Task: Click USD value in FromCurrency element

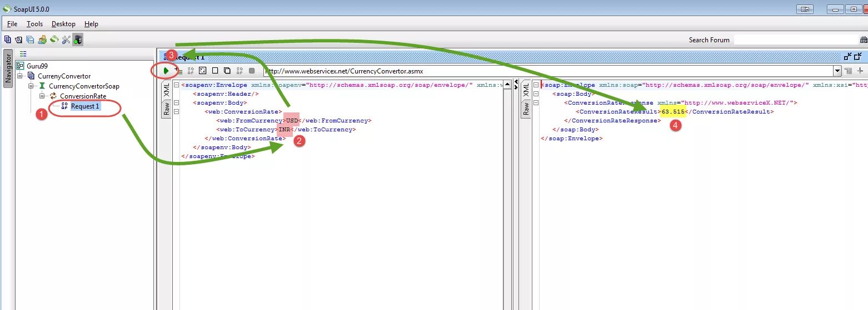Action: click(x=292, y=121)
